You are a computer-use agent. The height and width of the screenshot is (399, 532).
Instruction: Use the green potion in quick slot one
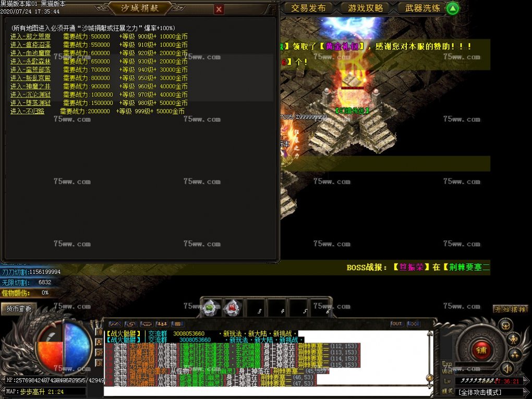[x=211, y=308]
